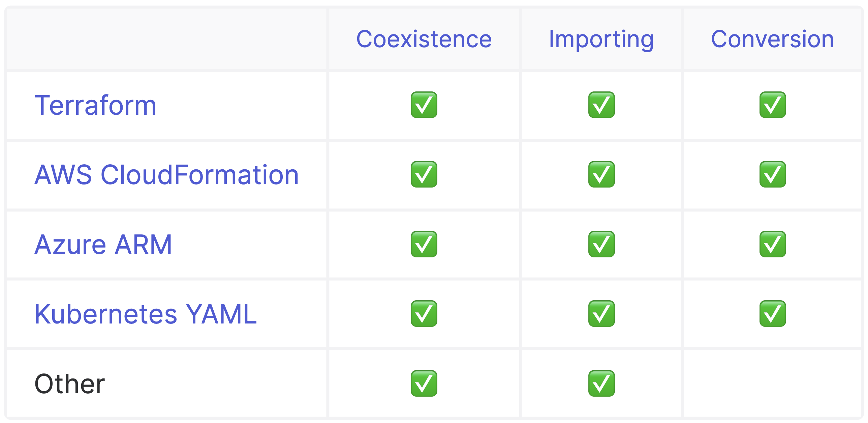Open the Kubernetes YAML link

point(146,314)
